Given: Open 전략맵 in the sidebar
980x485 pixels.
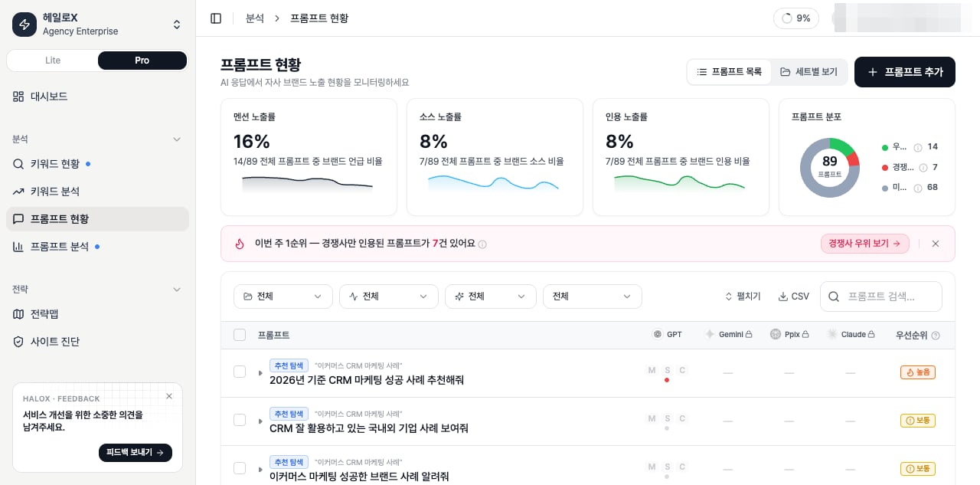Looking at the screenshot, I should coord(97,314).
